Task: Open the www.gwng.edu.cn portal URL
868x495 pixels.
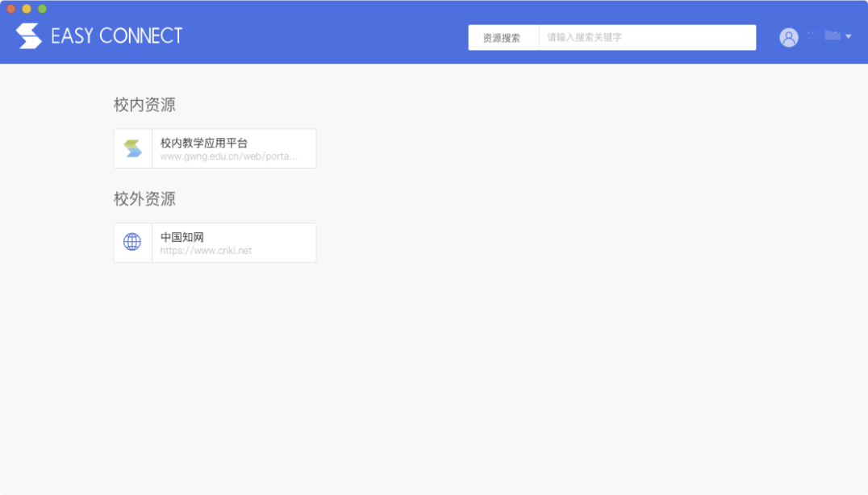Action: click(229, 156)
